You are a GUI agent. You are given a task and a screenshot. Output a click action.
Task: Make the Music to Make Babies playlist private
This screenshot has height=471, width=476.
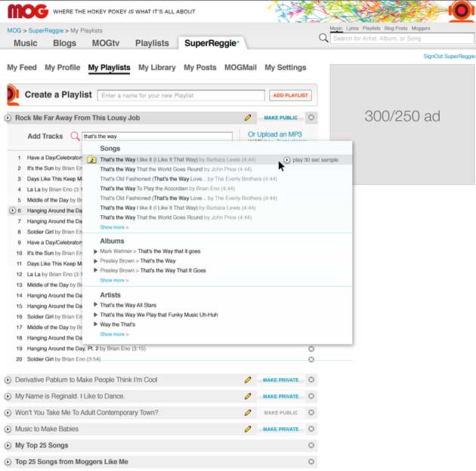[280, 429]
